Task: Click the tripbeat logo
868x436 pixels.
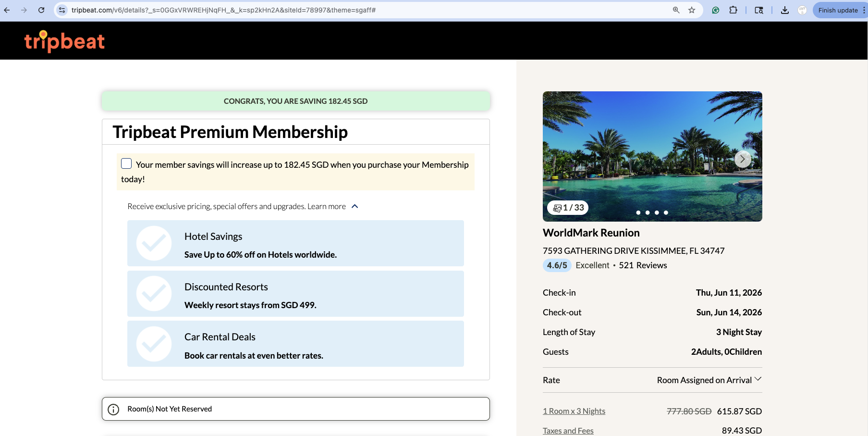Action: pos(64,41)
